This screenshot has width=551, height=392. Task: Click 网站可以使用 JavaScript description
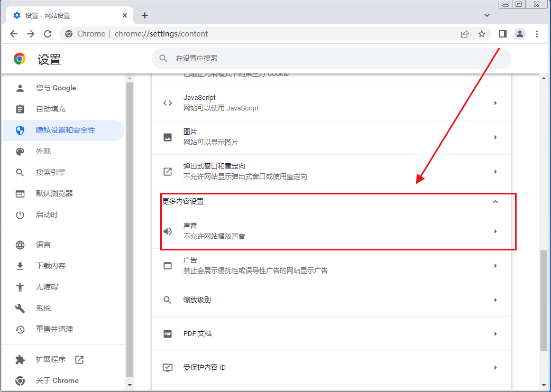pos(221,108)
